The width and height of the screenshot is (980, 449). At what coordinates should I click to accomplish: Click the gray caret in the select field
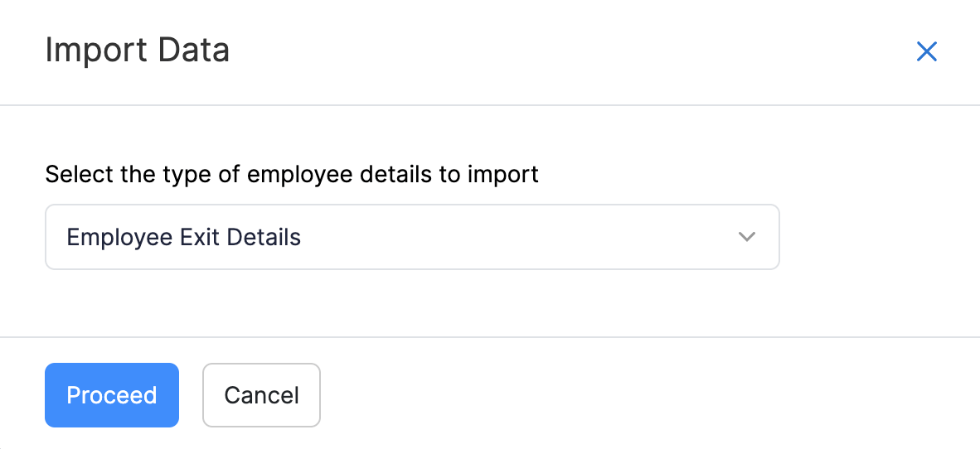746,237
